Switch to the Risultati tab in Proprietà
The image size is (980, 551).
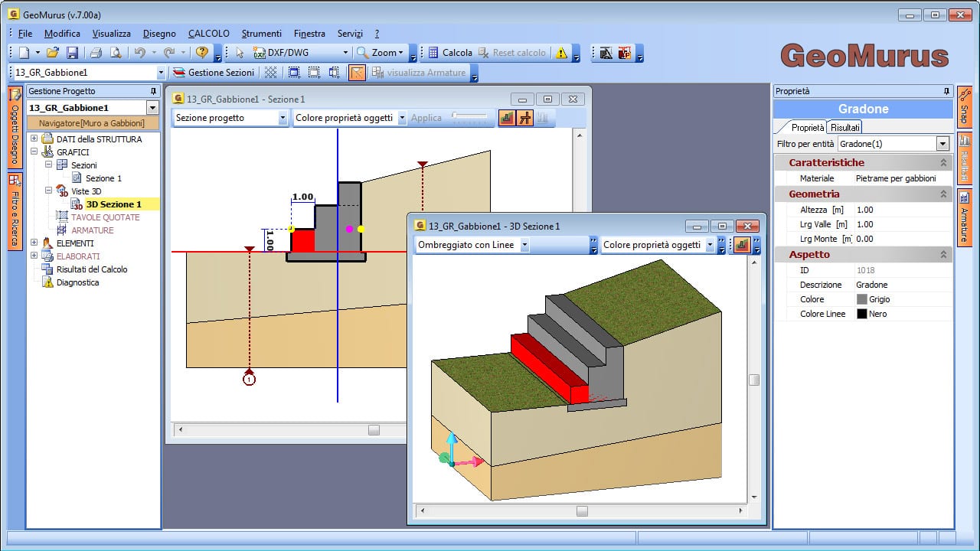click(x=845, y=127)
